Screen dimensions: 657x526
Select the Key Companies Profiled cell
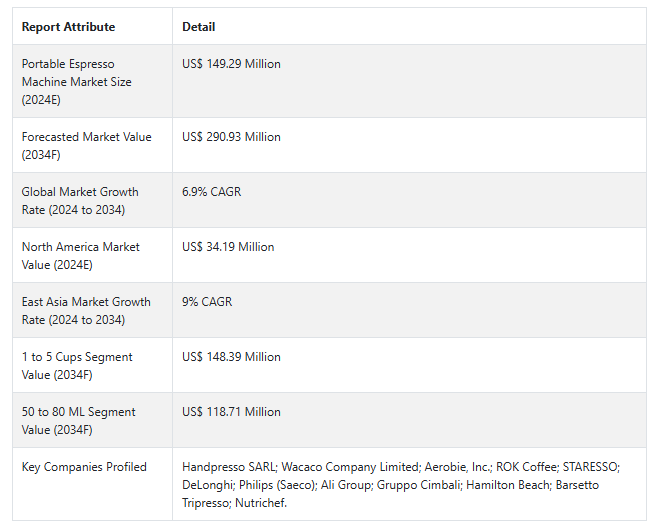pyautogui.click(x=93, y=484)
